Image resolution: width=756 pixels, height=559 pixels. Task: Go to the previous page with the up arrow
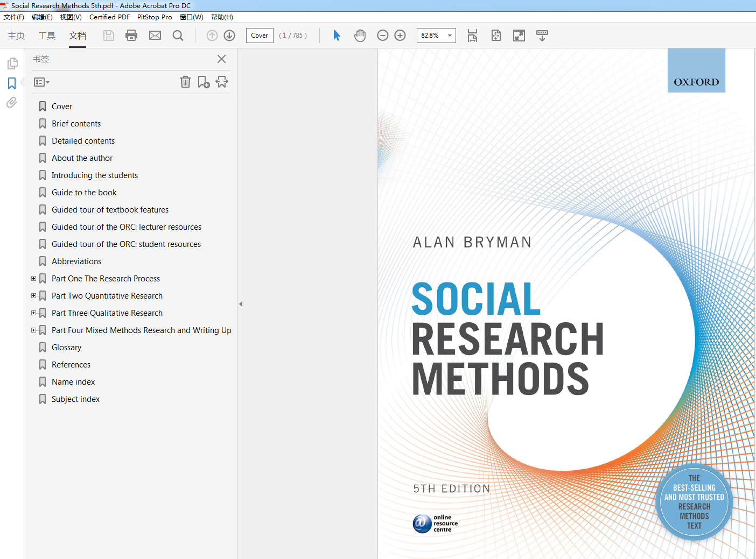pos(212,36)
